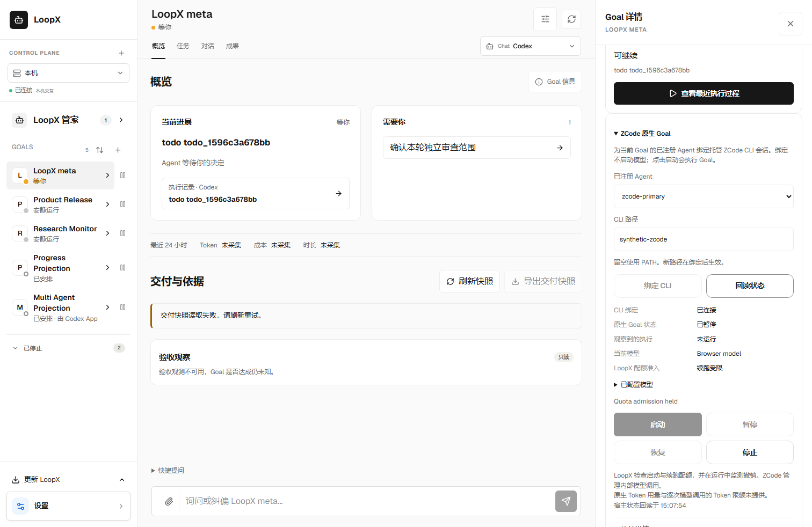Viewport: 812px width, 527px height.
Task: Switch to the 对话 tab
Action: point(208,46)
